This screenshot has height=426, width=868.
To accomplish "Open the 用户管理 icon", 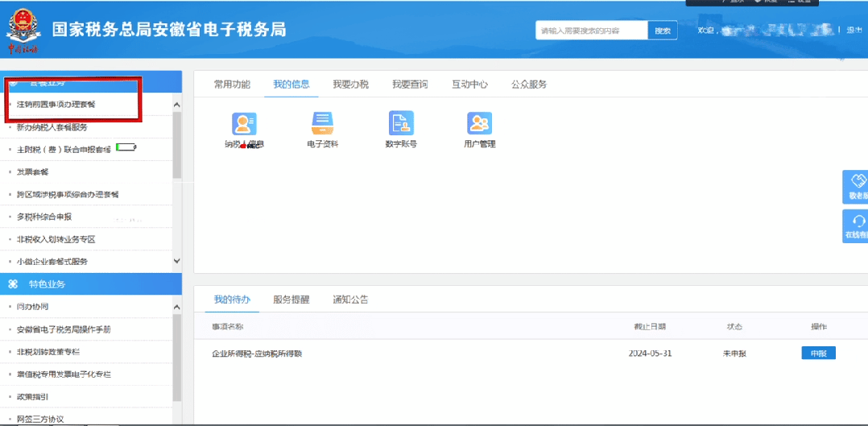I will coord(479,123).
